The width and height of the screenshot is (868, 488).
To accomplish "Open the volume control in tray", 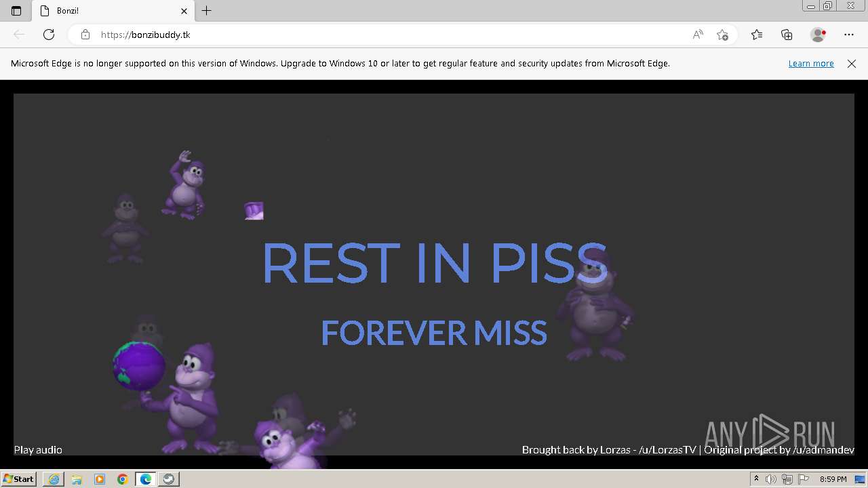I will tap(771, 479).
